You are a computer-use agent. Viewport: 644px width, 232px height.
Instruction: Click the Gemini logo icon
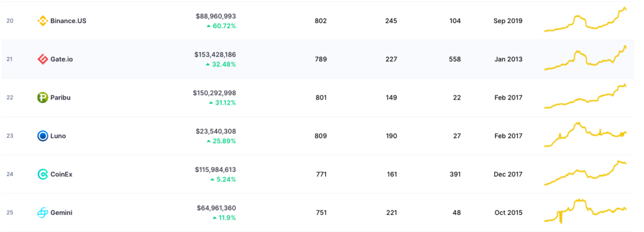(42, 213)
